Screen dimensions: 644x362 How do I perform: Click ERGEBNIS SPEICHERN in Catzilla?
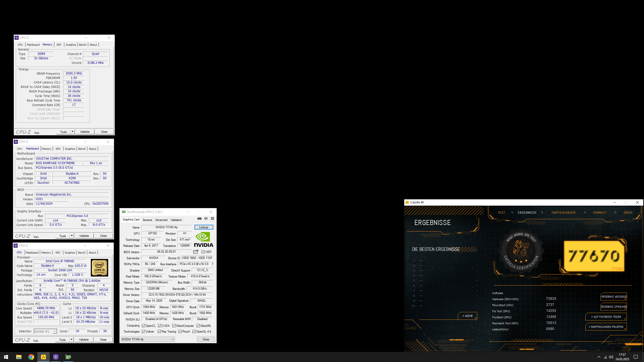[614, 307]
